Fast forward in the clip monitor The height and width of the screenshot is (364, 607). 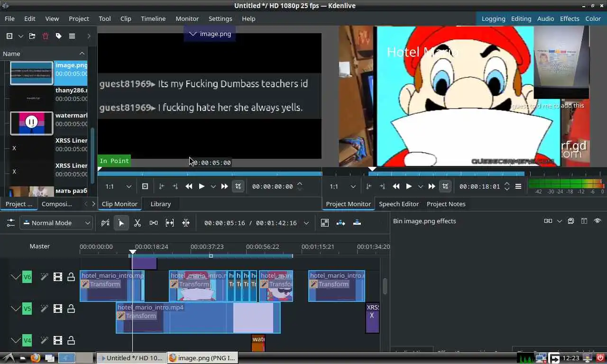click(224, 186)
